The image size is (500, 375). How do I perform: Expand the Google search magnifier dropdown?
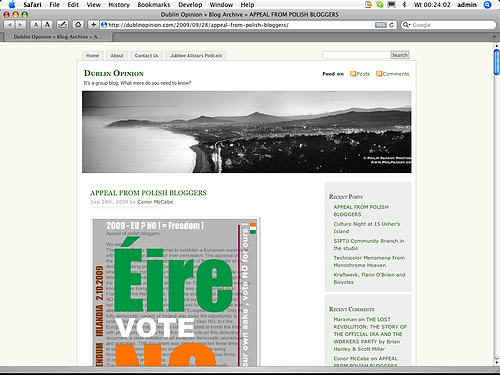tap(406, 25)
